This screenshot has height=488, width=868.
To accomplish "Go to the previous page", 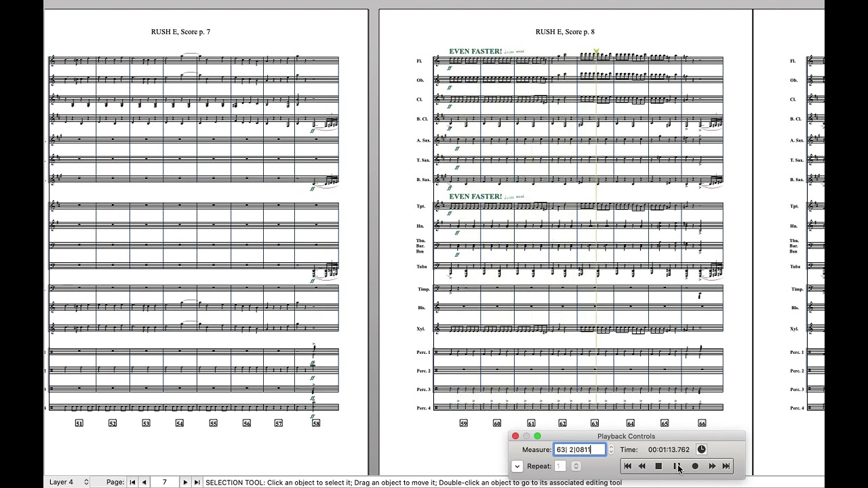I will click(144, 482).
